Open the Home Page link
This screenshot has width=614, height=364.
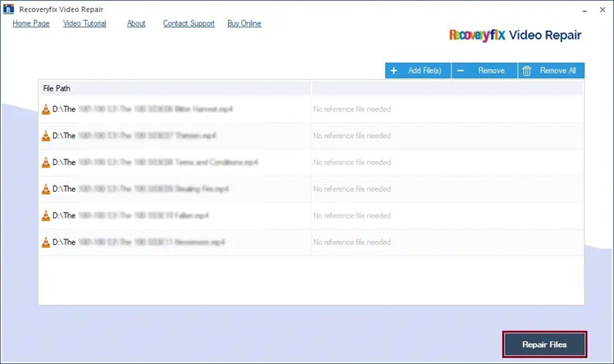tap(31, 23)
